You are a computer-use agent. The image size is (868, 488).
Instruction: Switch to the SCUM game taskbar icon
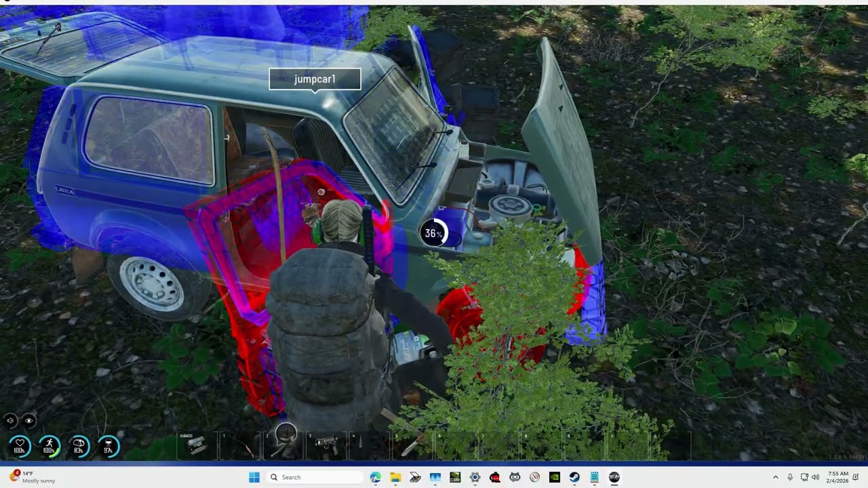[x=614, y=477]
